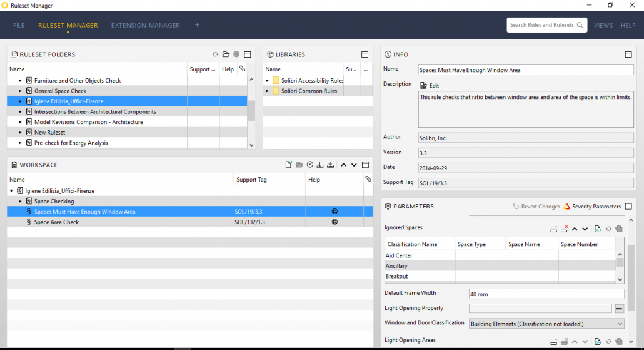This screenshot has height=350, width=644.
Task: Expand General Space Check ruleset
Action: pos(20,91)
